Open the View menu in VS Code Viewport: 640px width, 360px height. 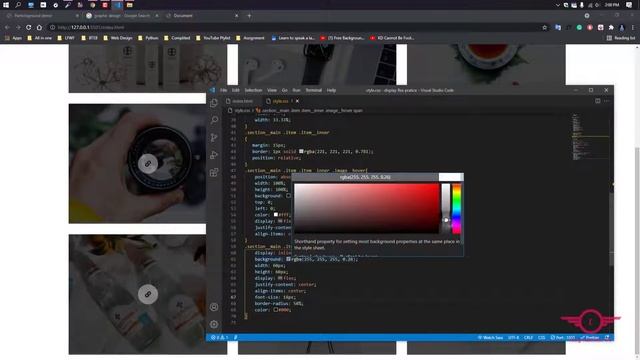point(272,90)
